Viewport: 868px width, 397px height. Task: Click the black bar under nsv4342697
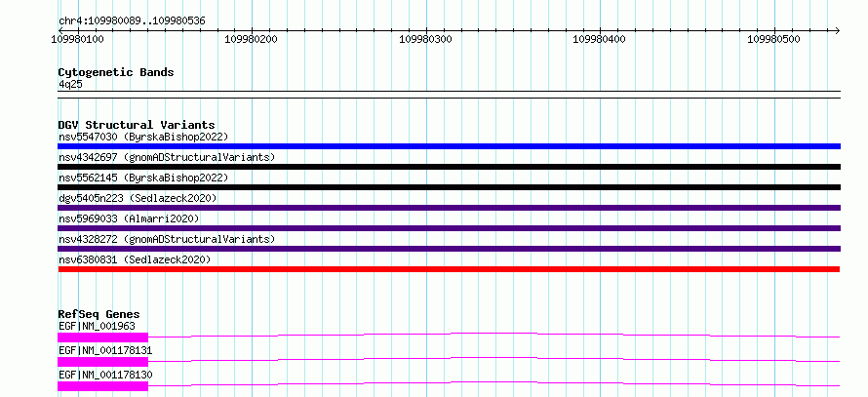(x=449, y=167)
